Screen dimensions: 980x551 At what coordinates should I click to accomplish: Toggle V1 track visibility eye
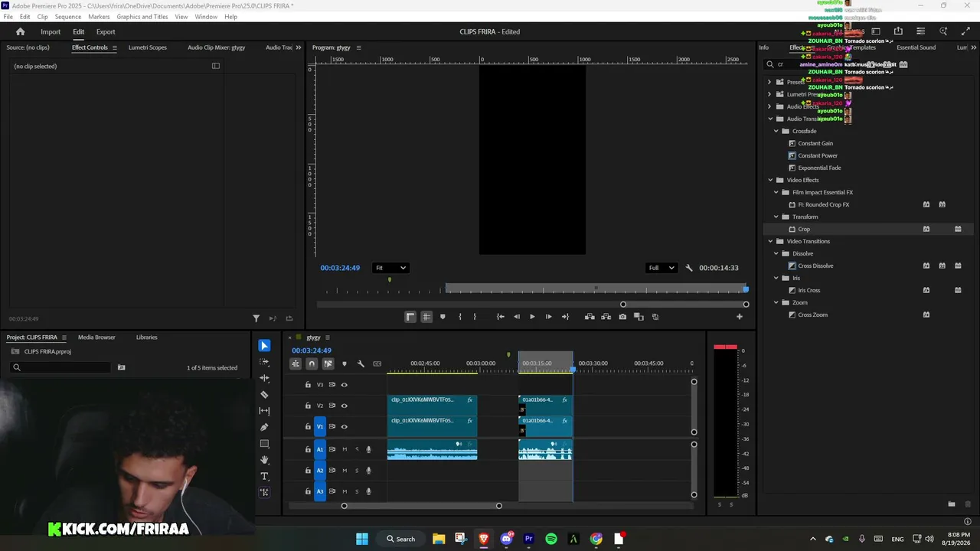click(344, 426)
